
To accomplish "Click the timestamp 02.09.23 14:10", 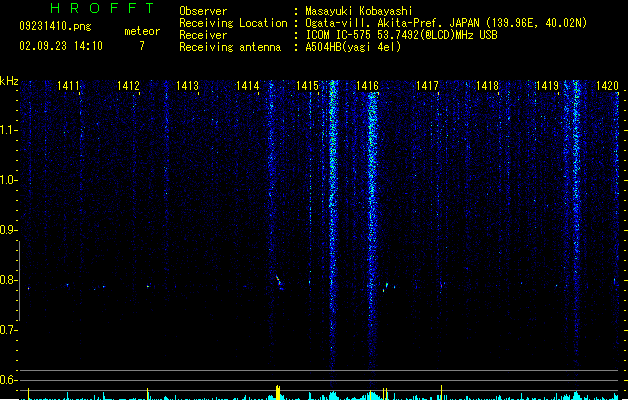I will 61,46.
